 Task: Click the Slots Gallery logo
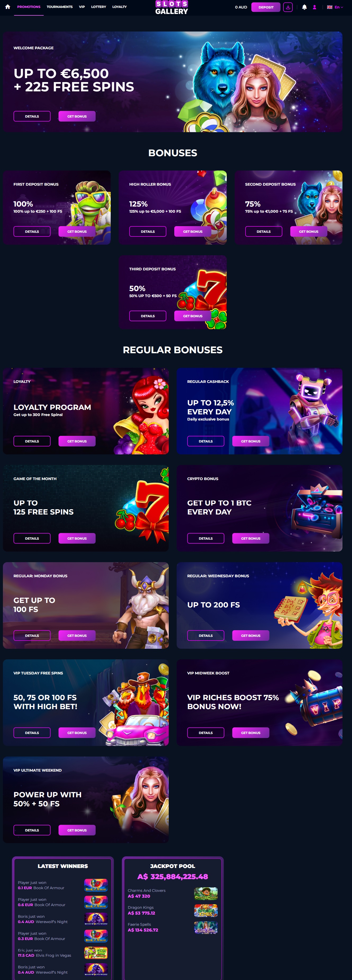(x=172, y=7)
